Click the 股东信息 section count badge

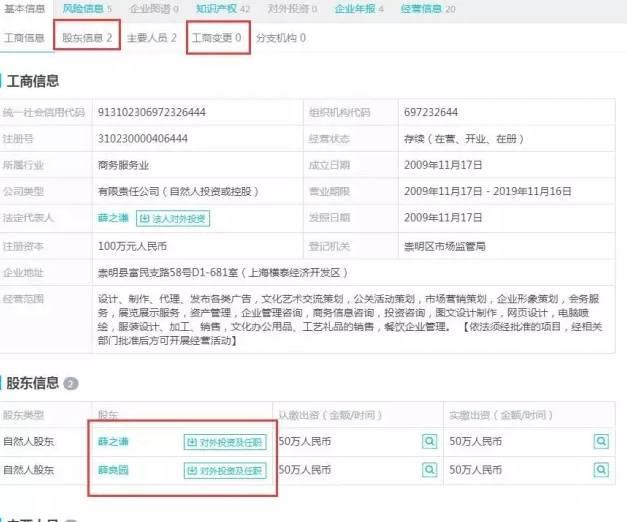(x=71, y=384)
